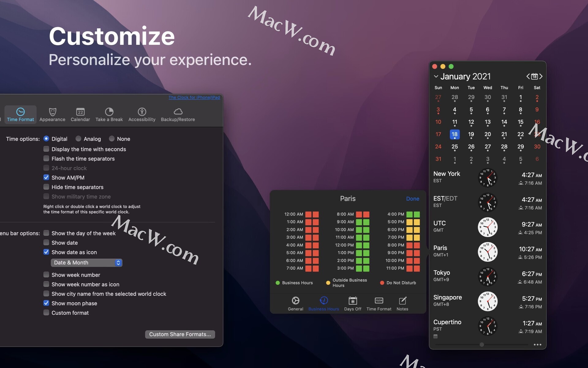Open the Accessibility preferences tab
588x368 pixels.
pyautogui.click(x=142, y=115)
